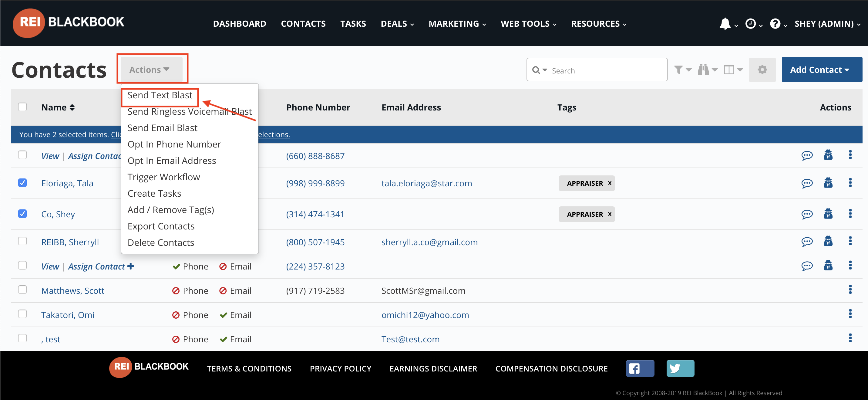Open chat bubble for Eloriaga, Tala
Screen dimensions: 868x400
(807, 183)
